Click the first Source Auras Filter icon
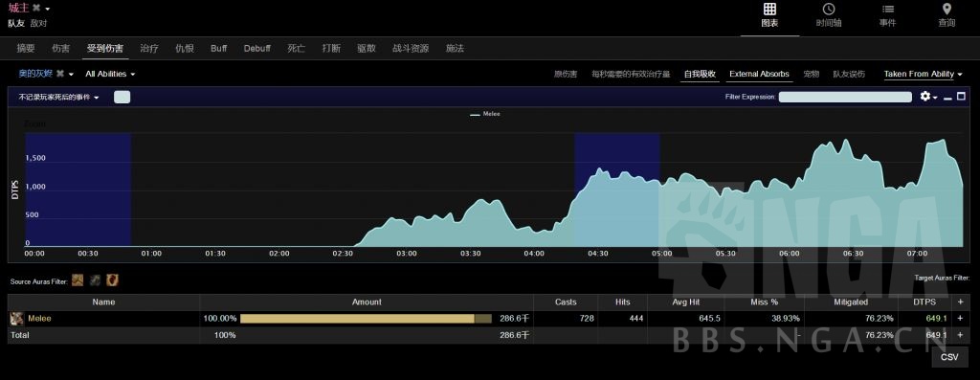The height and width of the screenshot is (380, 980). [x=78, y=280]
